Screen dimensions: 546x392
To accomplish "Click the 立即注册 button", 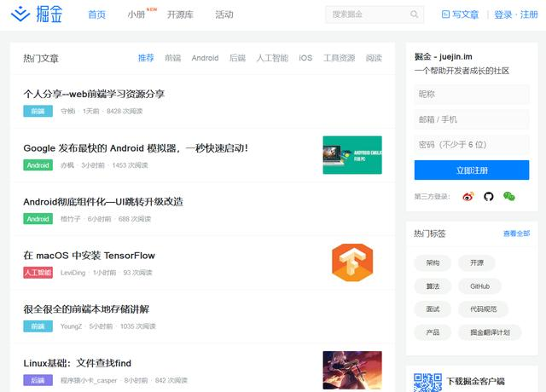I will coord(472,170).
